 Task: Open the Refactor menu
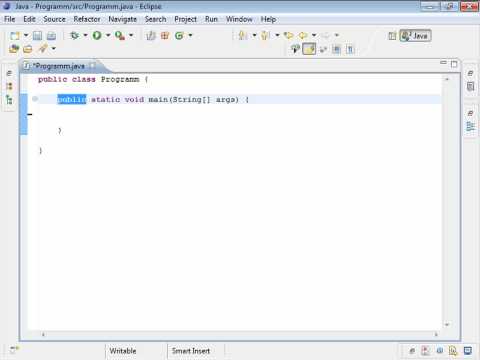pyautogui.click(x=87, y=19)
